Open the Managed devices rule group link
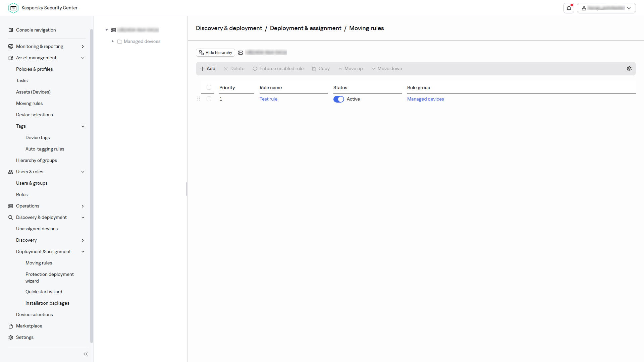This screenshot has width=644, height=362. tap(425, 99)
